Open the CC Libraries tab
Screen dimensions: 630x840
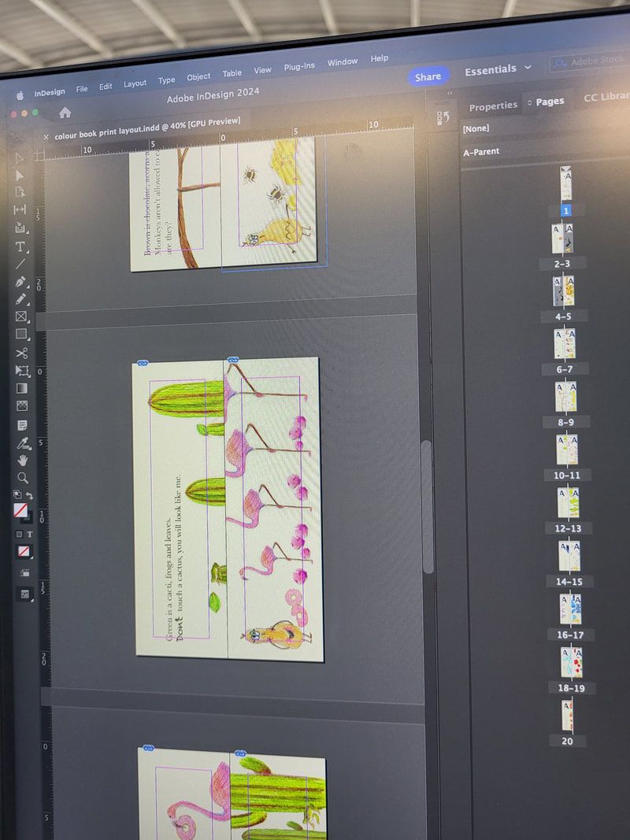pos(606,96)
